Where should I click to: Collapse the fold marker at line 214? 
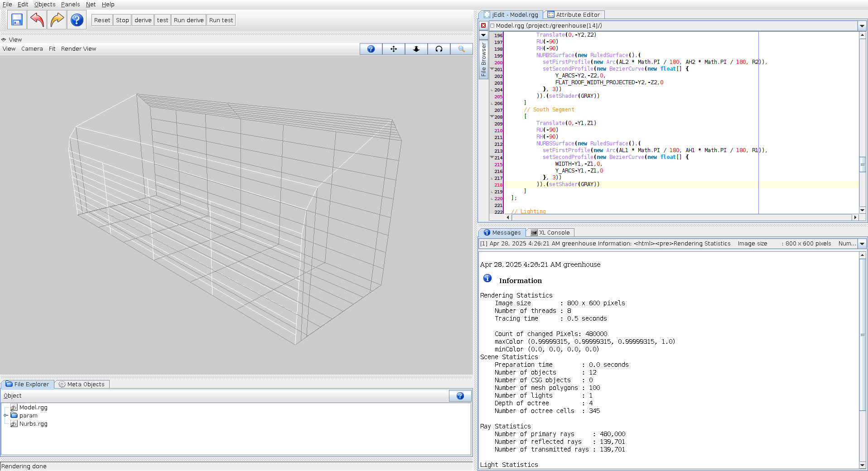click(x=492, y=157)
